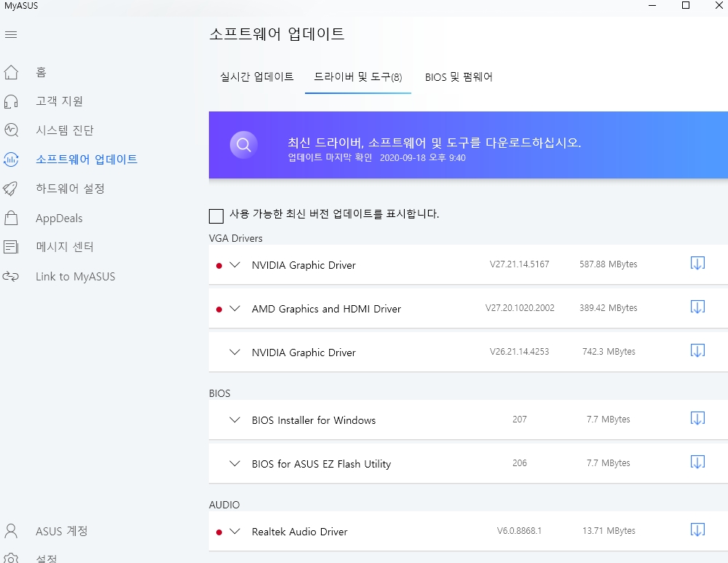The image size is (728, 563).
Task: Click the Software Update sidebar icon
Action: (11, 160)
